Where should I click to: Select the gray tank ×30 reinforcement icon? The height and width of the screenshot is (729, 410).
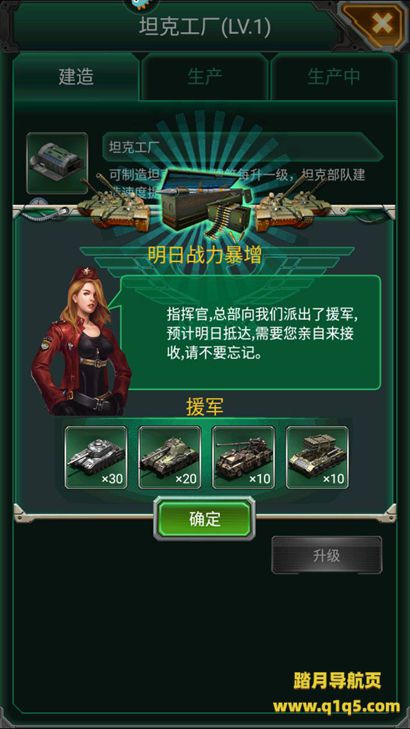[x=96, y=457]
